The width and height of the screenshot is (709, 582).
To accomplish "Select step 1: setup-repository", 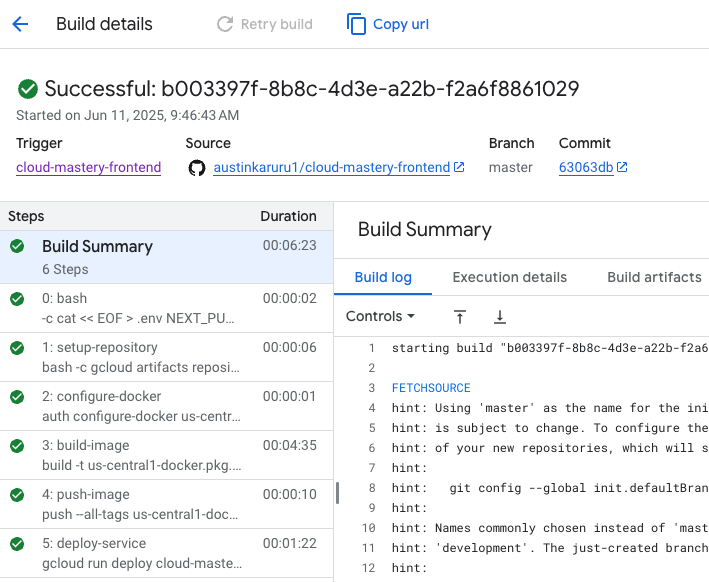I will point(166,357).
